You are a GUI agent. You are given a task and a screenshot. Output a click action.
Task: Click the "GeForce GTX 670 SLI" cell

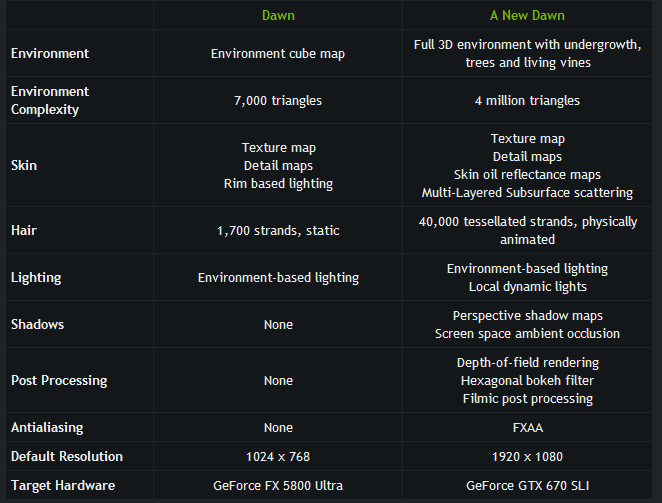(527, 485)
